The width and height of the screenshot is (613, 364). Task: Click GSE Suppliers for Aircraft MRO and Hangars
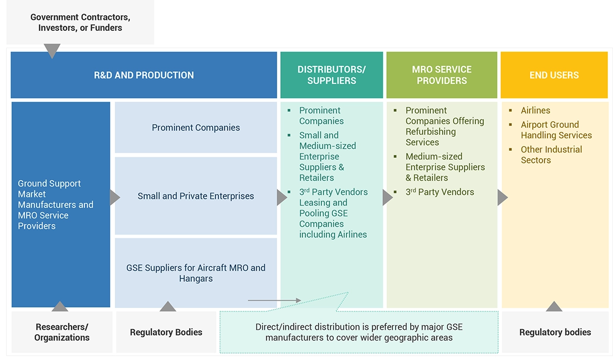[196, 273]
